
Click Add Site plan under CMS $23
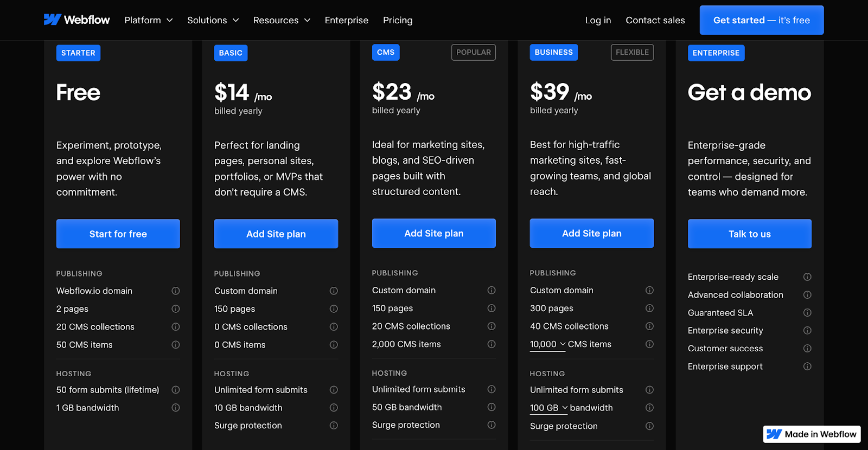(x=434, y=233)
